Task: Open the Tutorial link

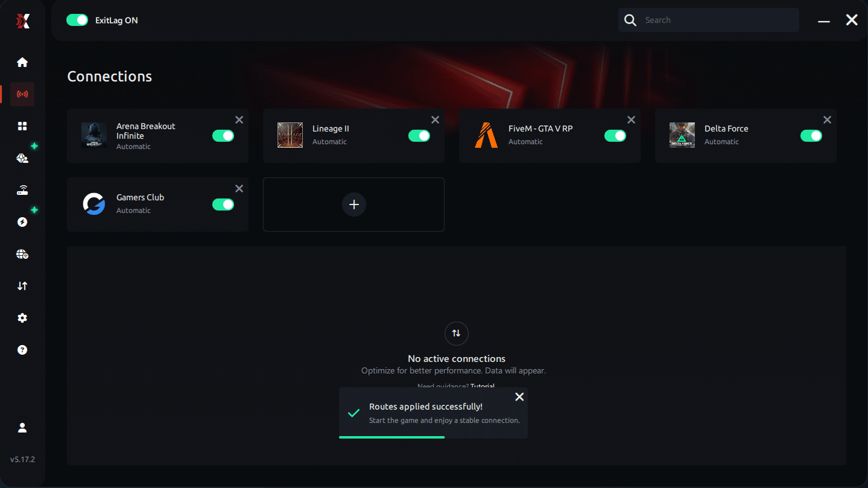Action: coord(483,385)
